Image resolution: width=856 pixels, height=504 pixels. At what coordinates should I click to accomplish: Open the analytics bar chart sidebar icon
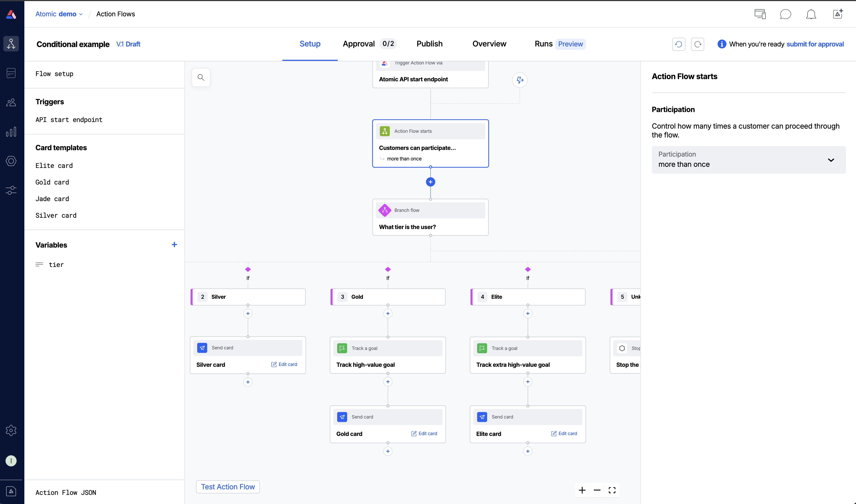[11, 132]
